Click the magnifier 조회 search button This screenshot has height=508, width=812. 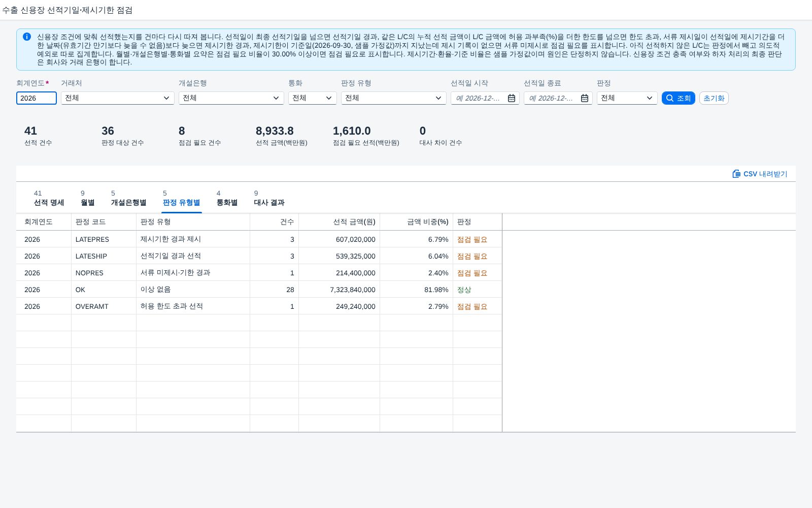[x=678, y=98]
